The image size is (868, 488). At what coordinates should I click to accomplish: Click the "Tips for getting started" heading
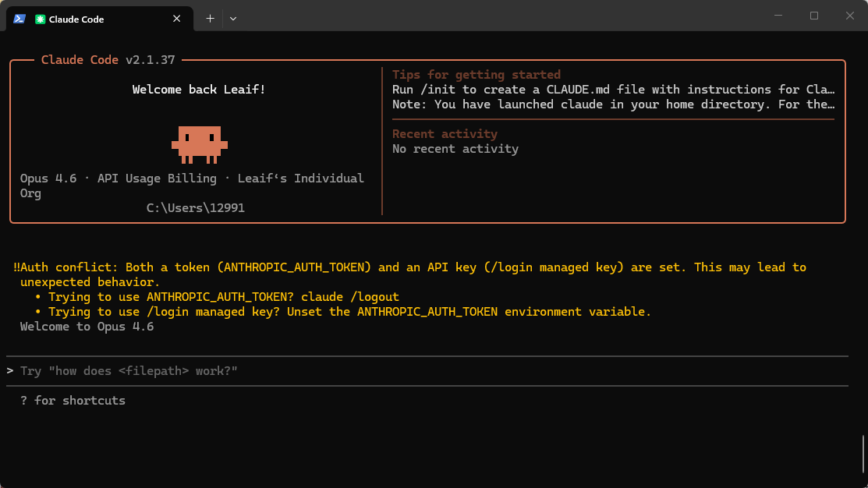(476, 75)
